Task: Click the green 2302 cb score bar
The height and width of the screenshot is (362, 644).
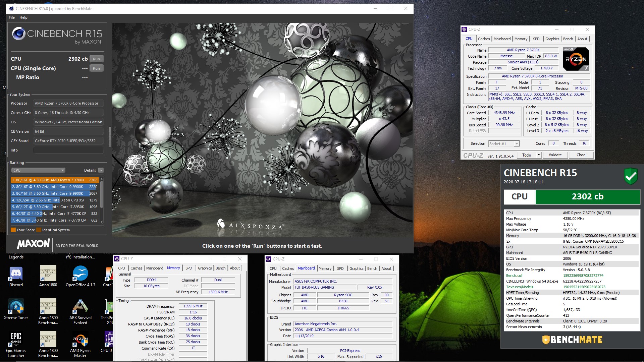Action: pyautogui.click(x=587, y=197)
